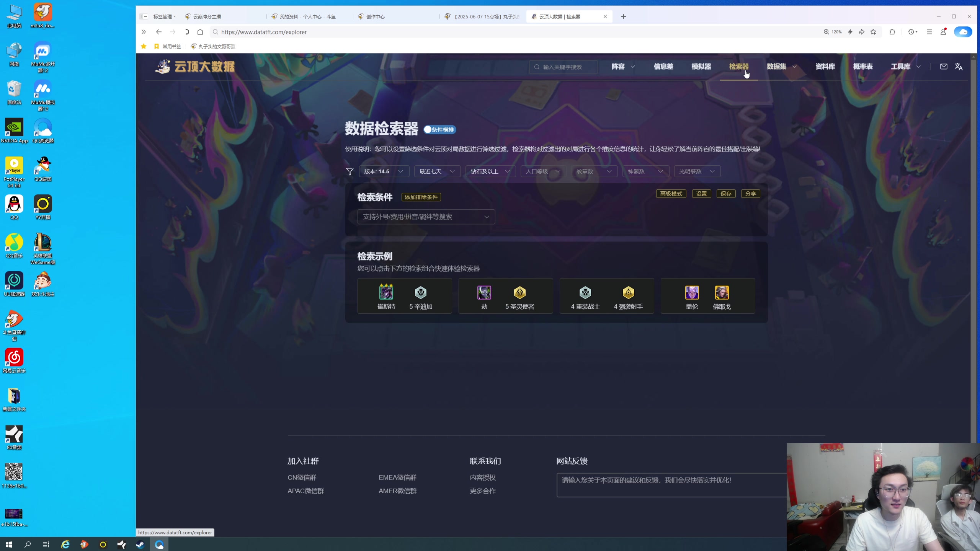Viewport: 980px width, 551px height.
Task: Open Steam from the taskbar
Action: (140, 544)
